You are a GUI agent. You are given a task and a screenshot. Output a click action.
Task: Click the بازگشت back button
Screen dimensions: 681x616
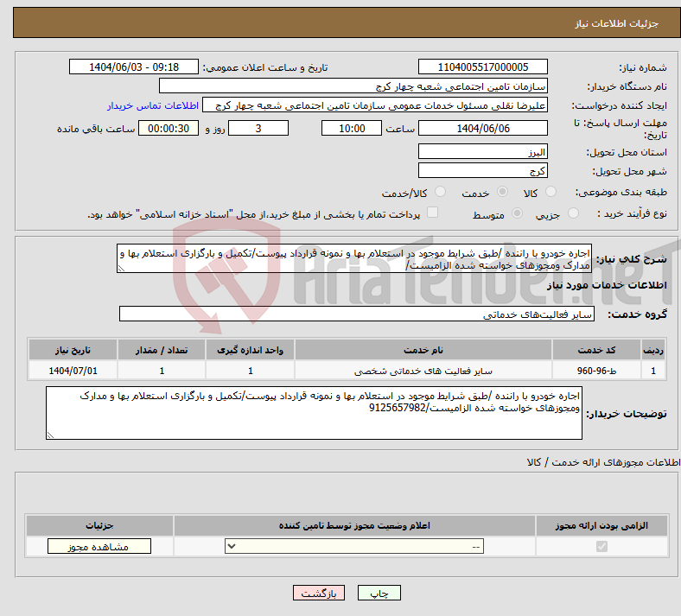319,593
